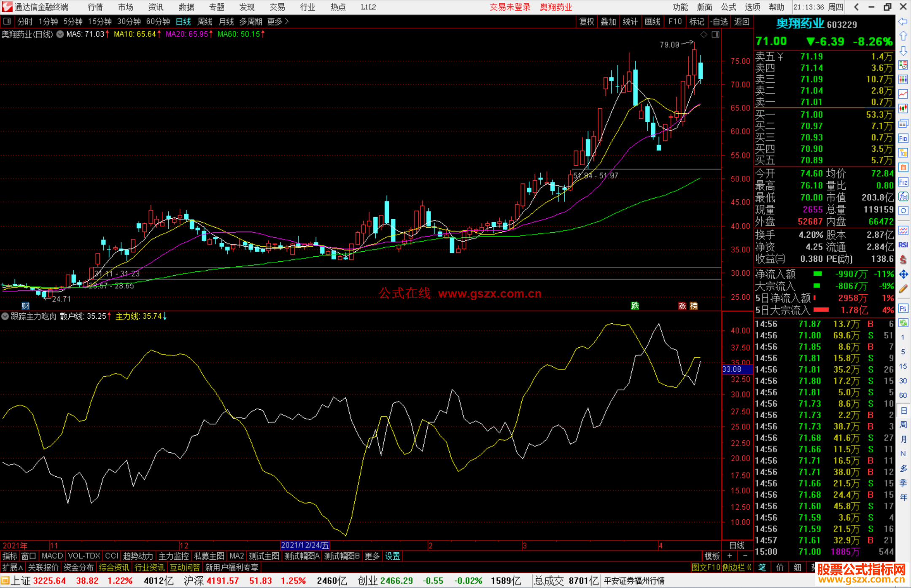Click the 2021/12/24/五 date marker on timeline
Image resolution: width=911 pixels, height=588 pixels.
coord(305,545)
